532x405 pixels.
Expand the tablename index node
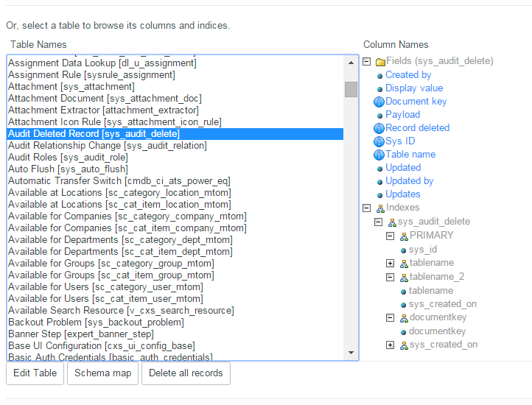click(391, 263)
